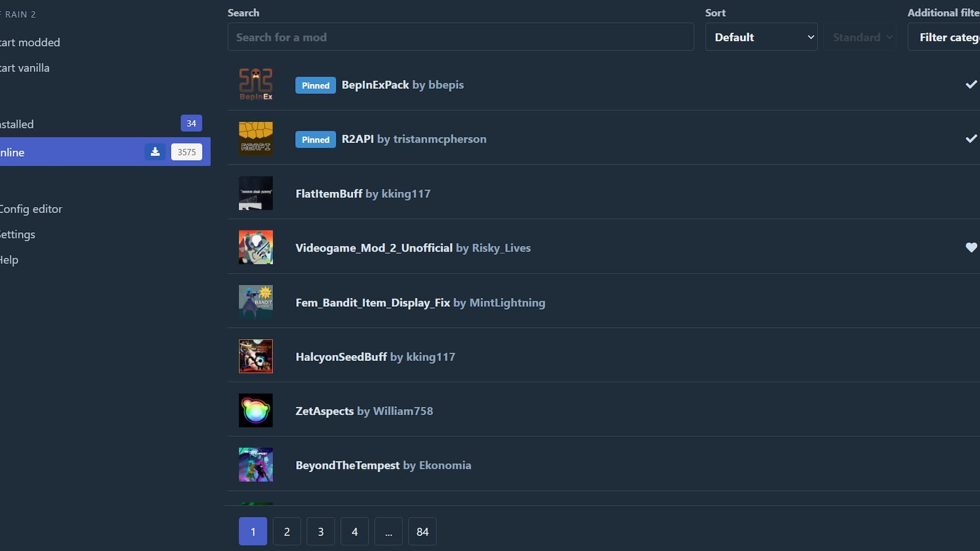Viewport: 980px width, 551px height.
Task: Jump to page 84 of results
Action: (x=422, y=531)
